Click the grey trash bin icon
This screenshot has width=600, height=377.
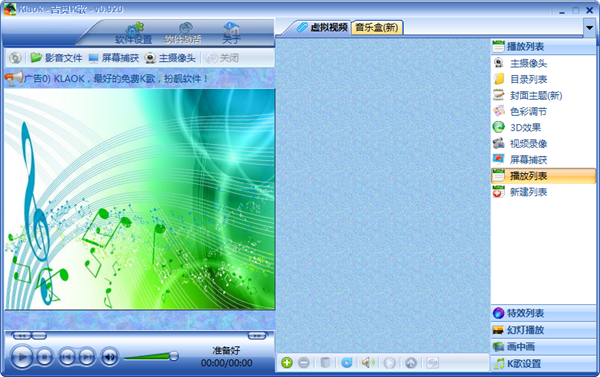[x=325, y=362]
